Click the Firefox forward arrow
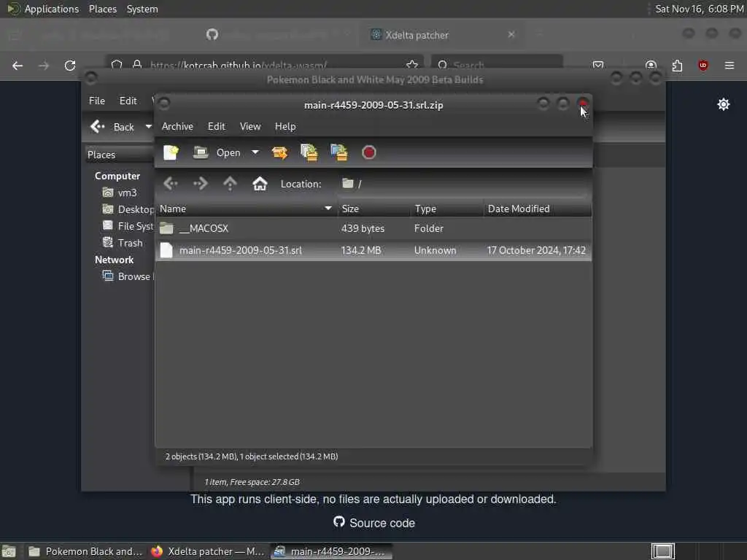Image resolution: width=747 pixels, height=560 pixels. [44, 66]
